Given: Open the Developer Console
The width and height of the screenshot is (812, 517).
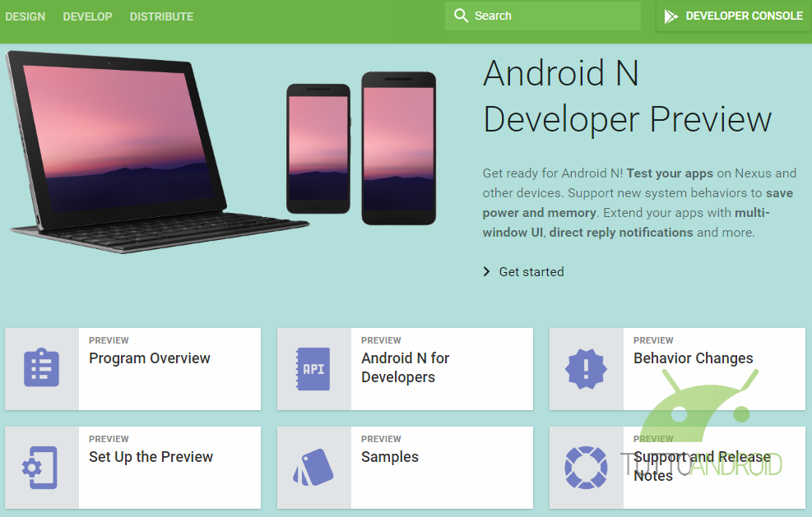Looking at the screenshot, I should [x=733, y=16].
